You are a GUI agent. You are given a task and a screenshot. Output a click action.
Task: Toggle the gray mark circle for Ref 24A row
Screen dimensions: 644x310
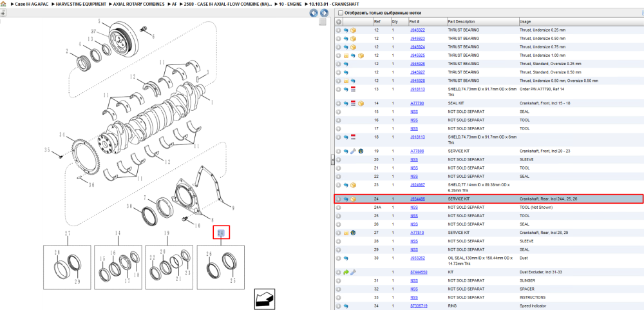click(339, 208)
